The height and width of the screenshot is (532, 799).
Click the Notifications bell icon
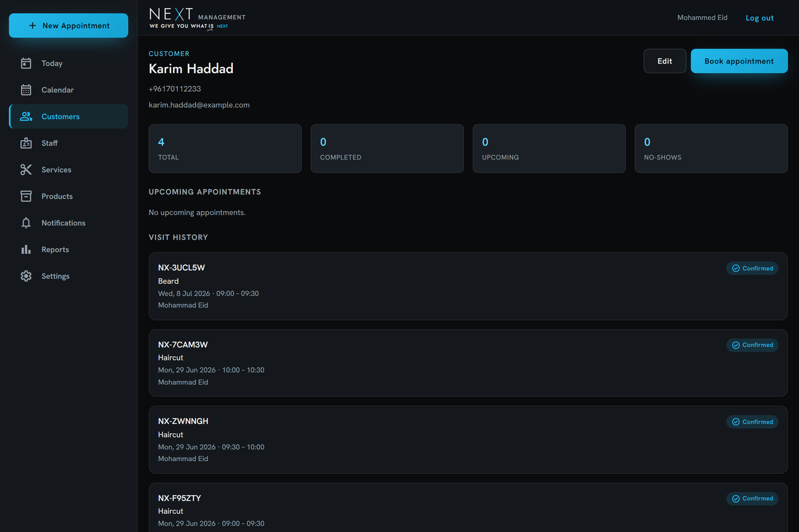(x=26, y=223)
